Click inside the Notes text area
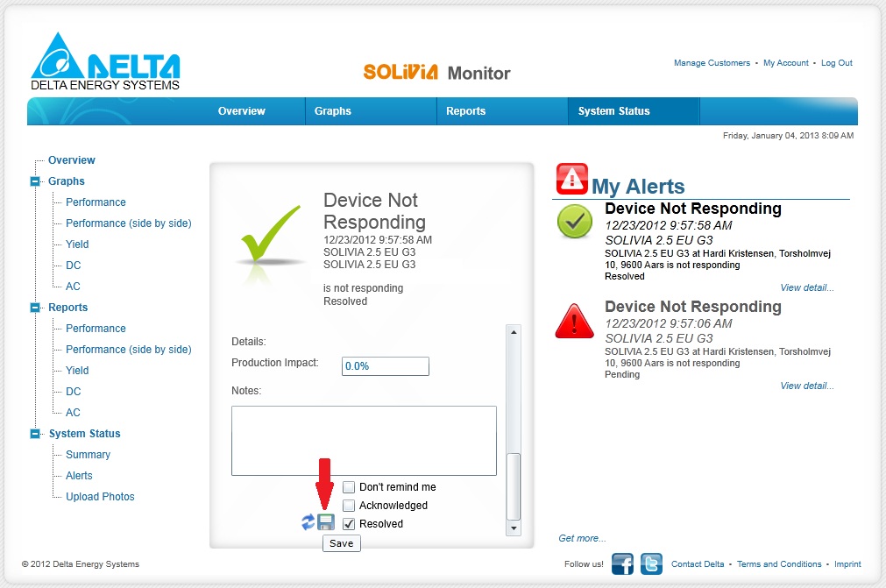886x588 pixels. 364,441
